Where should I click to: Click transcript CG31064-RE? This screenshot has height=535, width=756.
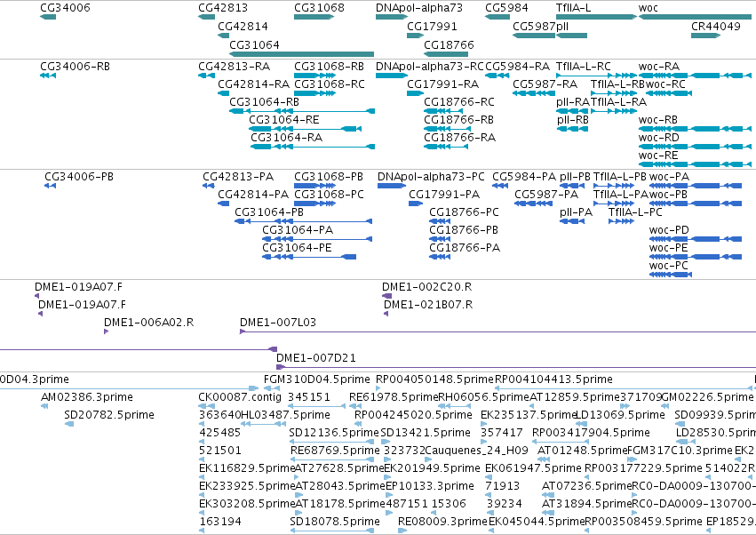(284, 120)
